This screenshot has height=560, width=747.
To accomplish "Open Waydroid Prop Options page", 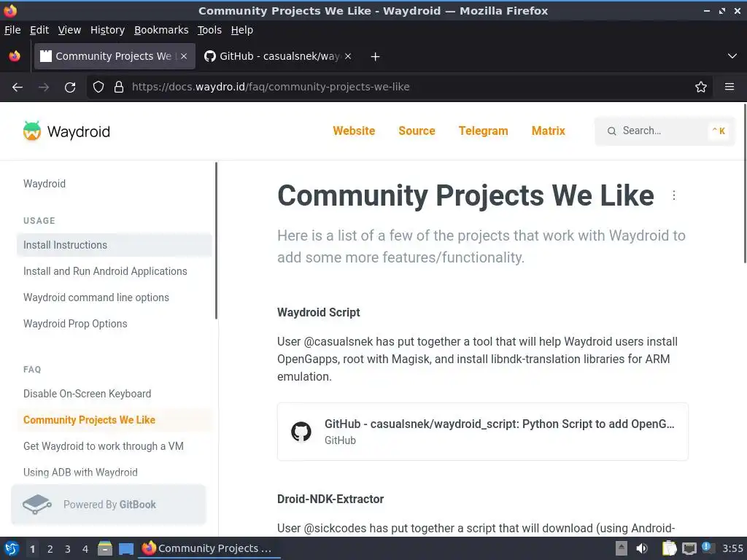I will click(x=75, y=324).
